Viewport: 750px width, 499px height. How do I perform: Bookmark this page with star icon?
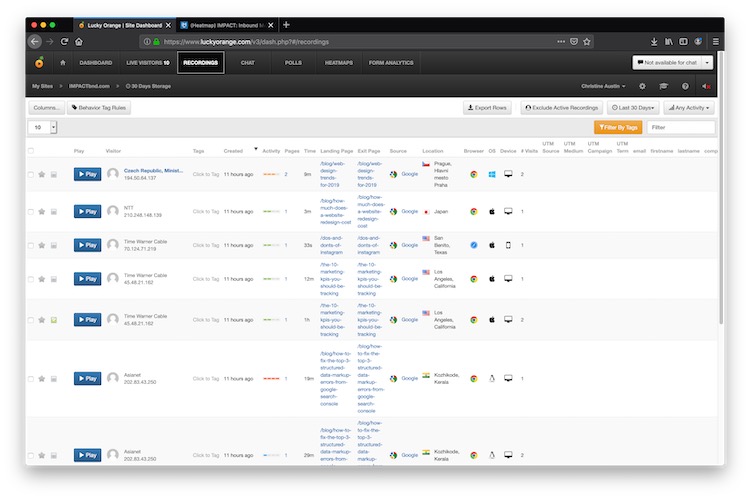587,42
